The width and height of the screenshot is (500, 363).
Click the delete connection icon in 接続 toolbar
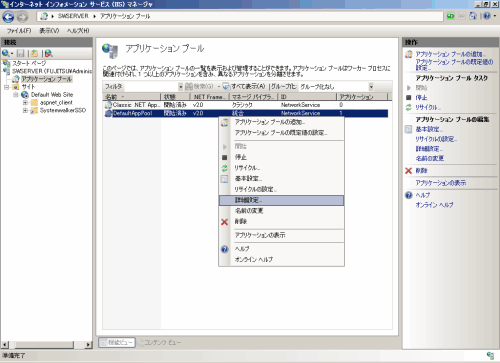49,53
